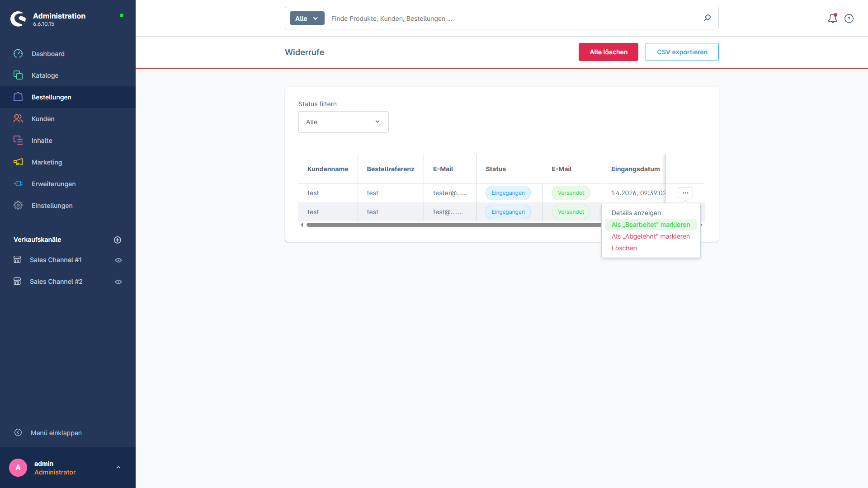Click the Sales Channel #1 storefront icon

(17, 260)
